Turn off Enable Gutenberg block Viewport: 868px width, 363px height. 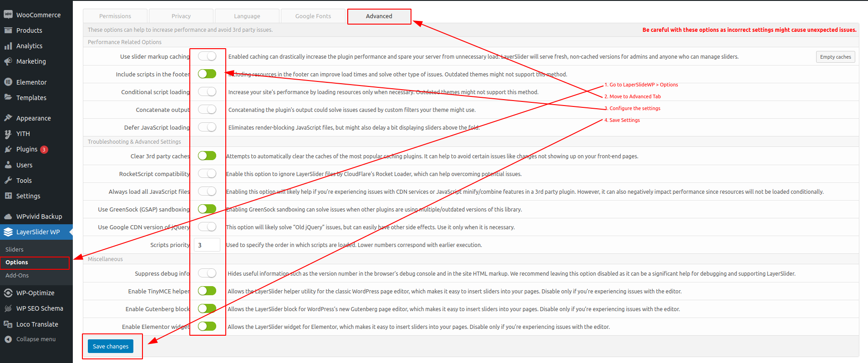(x=207, y=308)
